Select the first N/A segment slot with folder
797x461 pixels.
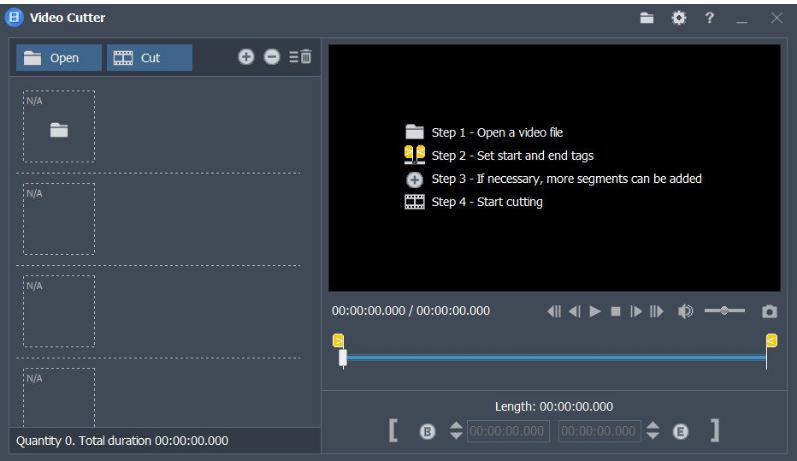[x=59, y=127]
